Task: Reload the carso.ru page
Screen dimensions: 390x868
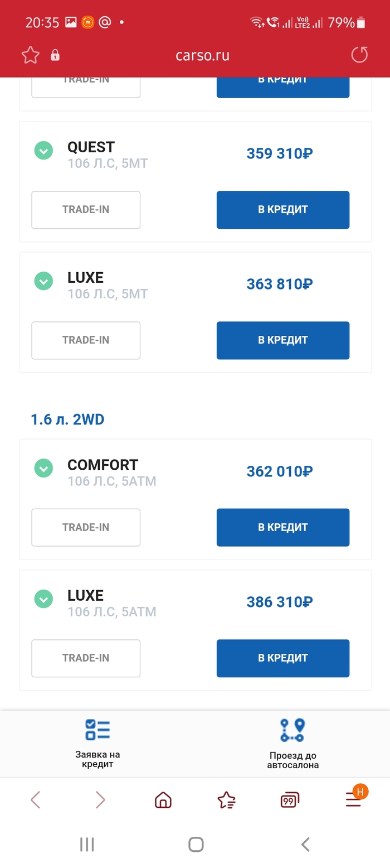Action: tap(359, 55)
